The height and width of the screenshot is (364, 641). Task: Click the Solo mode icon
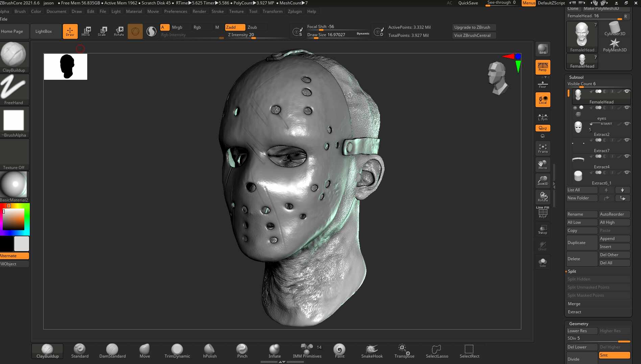[x=543, y=262]
